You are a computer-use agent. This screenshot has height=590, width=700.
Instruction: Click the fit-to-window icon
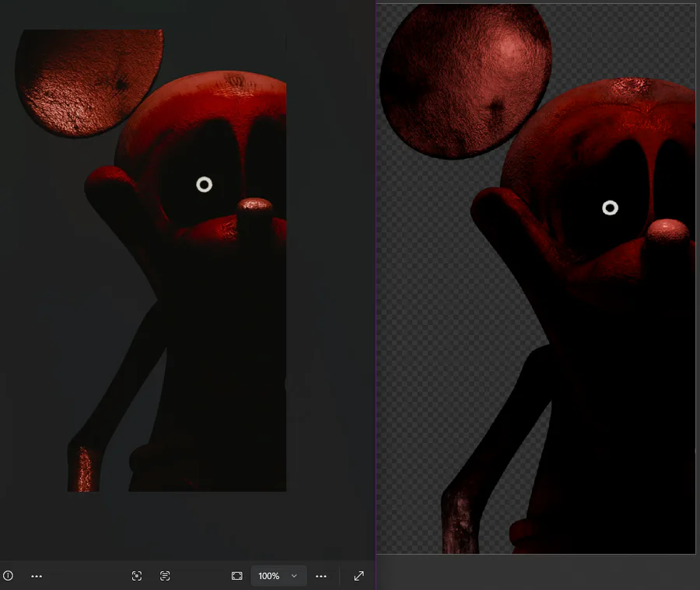237,576
